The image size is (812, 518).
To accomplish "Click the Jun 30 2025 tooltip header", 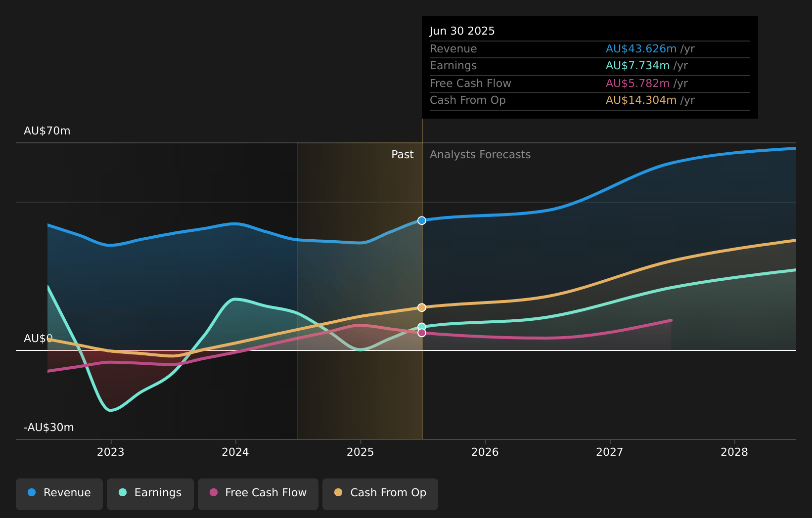I will click(462, 31).
